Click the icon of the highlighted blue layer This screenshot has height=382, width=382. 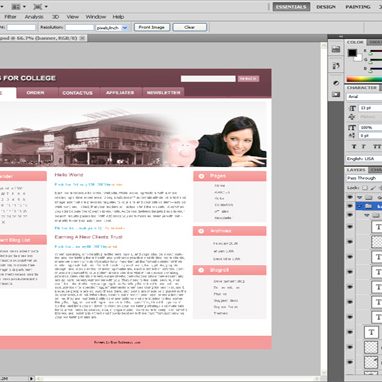[369, 206]
